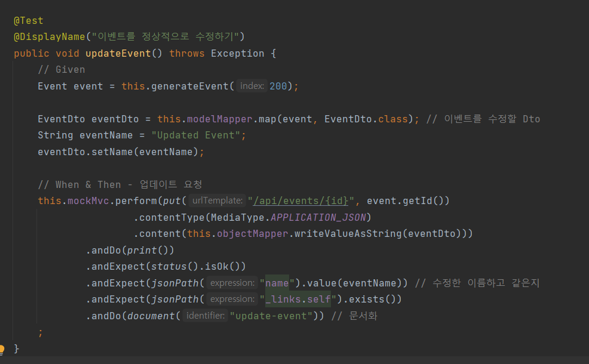
Task: Click the 'Updated Event' string literal
Action: (x=197, y=135)
